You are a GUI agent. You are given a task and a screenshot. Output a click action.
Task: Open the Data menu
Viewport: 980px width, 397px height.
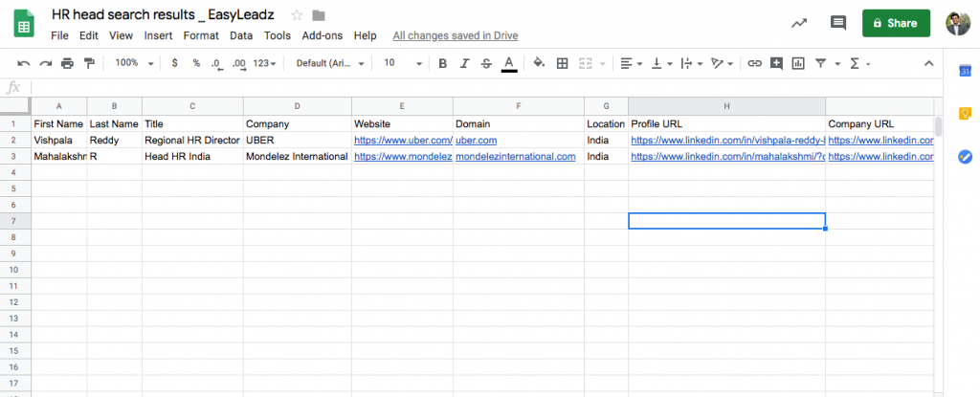pos(241,35)
